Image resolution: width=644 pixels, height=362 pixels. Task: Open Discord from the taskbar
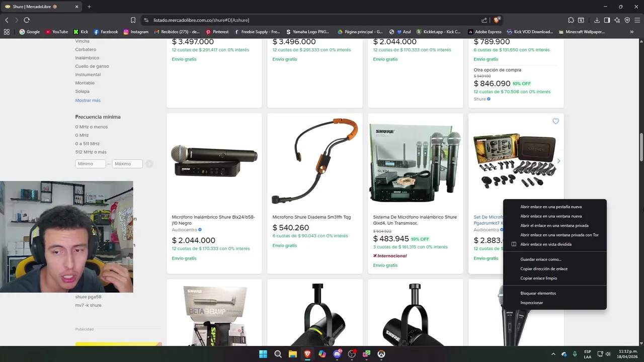click(x=337, y=354)
